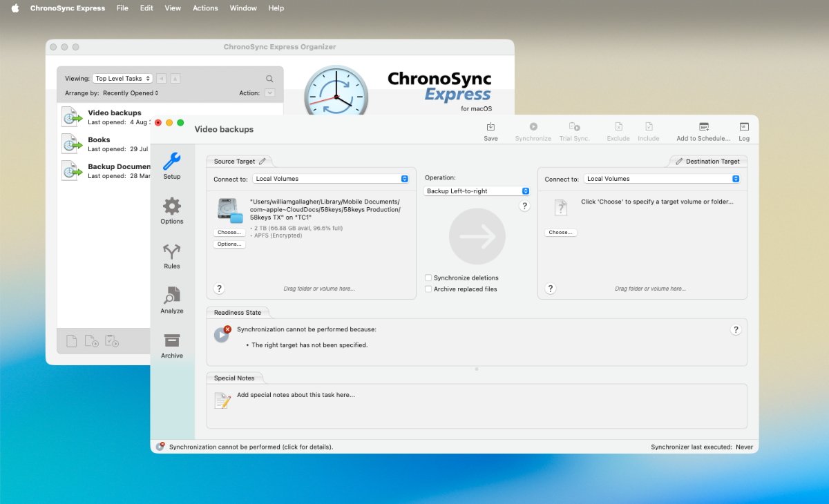Click the divider handle below Readiness State

coord(477,369)
